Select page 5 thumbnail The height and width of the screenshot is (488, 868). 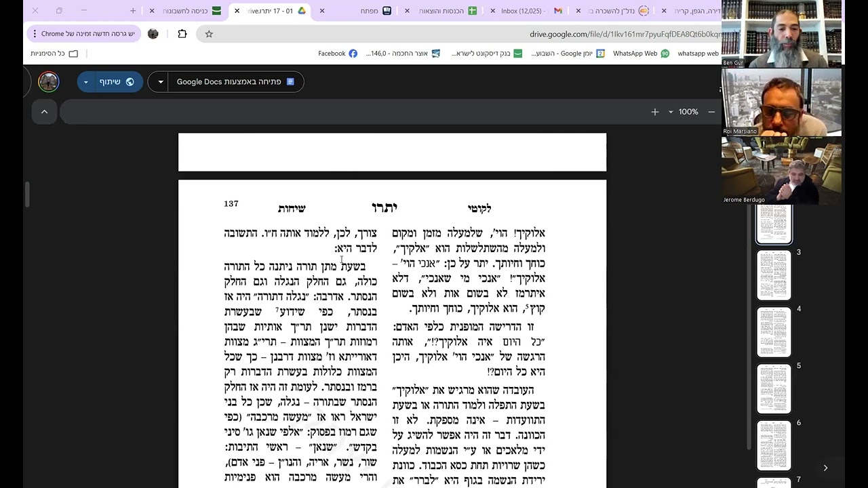(x=774, y=388)
